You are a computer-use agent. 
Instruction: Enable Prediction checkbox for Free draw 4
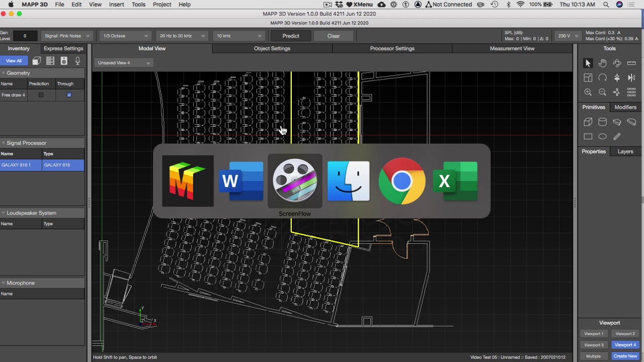pos(41,95)
